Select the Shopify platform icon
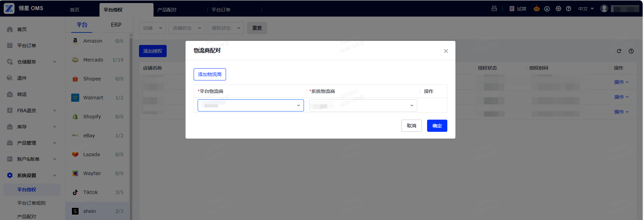Image resolution: width=644 pixels, height=220 pixels. (x=75, y=117)
